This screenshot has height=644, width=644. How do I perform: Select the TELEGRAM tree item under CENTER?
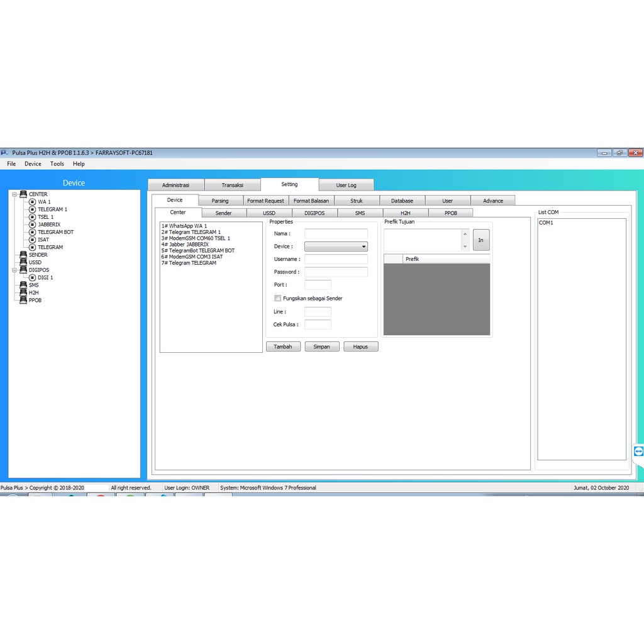point(50,247)
